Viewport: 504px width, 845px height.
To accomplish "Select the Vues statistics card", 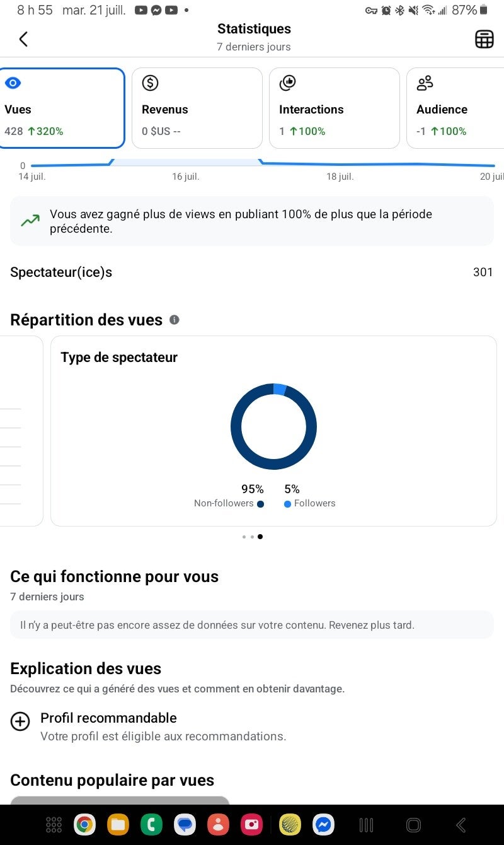I will 62,108.
